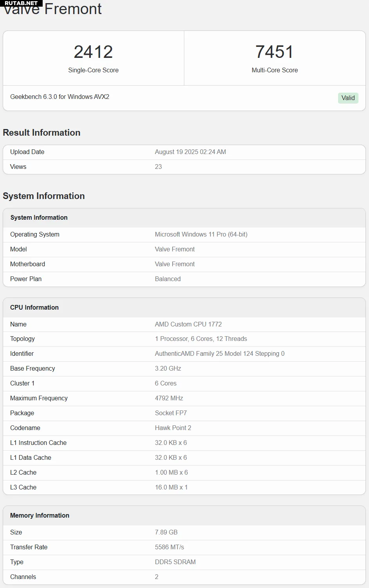Click the Topology row with 6 Cores
This screenshot has height=588, width=369.
click(184, 339)
